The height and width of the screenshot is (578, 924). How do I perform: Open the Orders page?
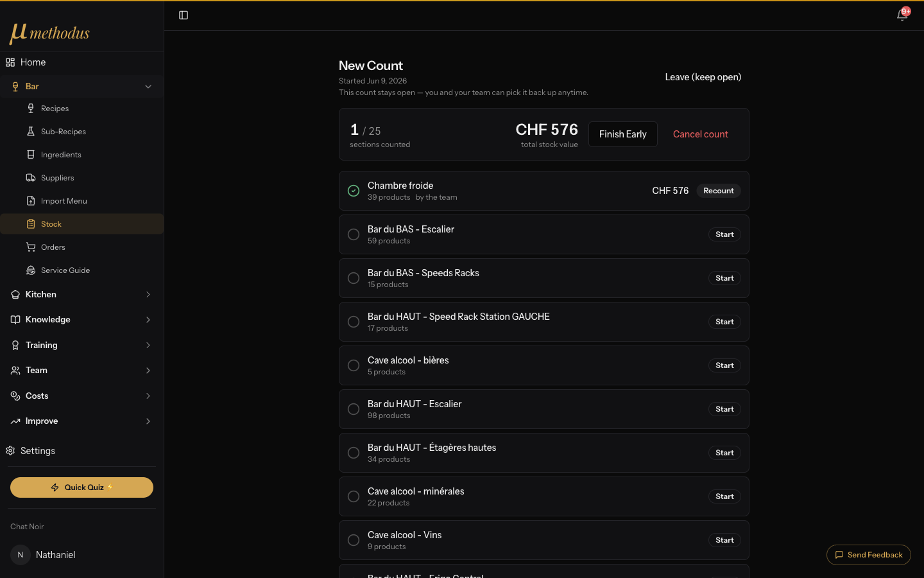pos(81,247)
